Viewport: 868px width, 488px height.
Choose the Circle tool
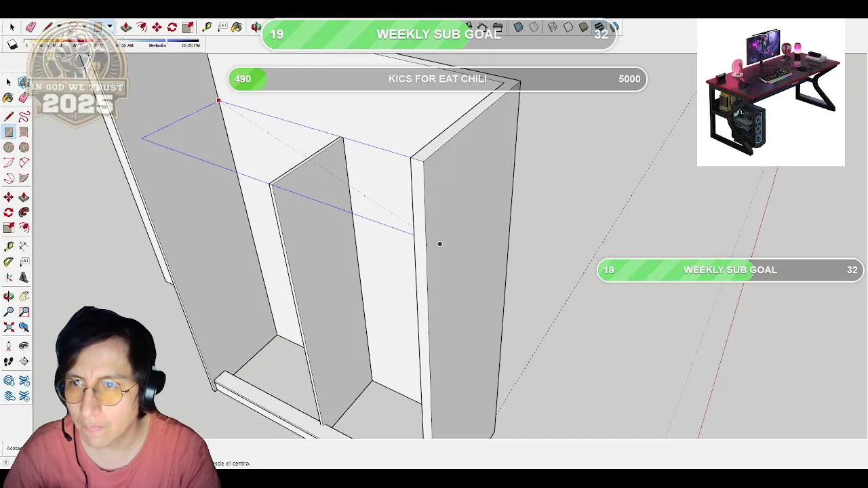point(8,147)
